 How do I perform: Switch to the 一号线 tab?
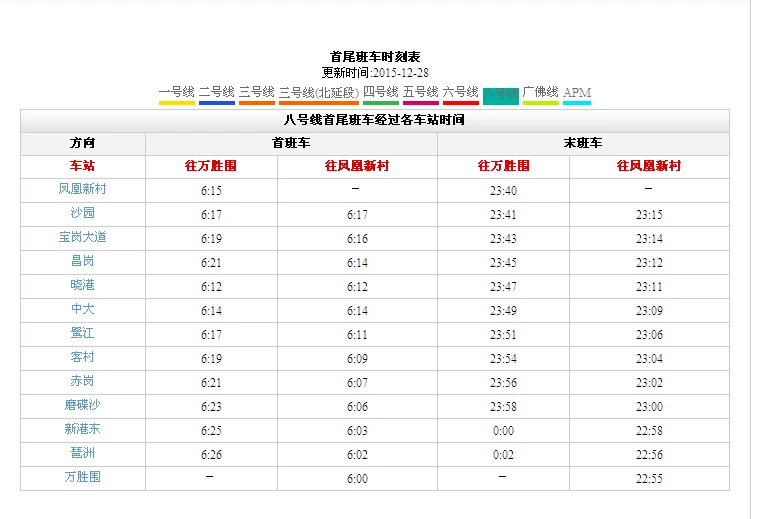[x=177, y=93]
